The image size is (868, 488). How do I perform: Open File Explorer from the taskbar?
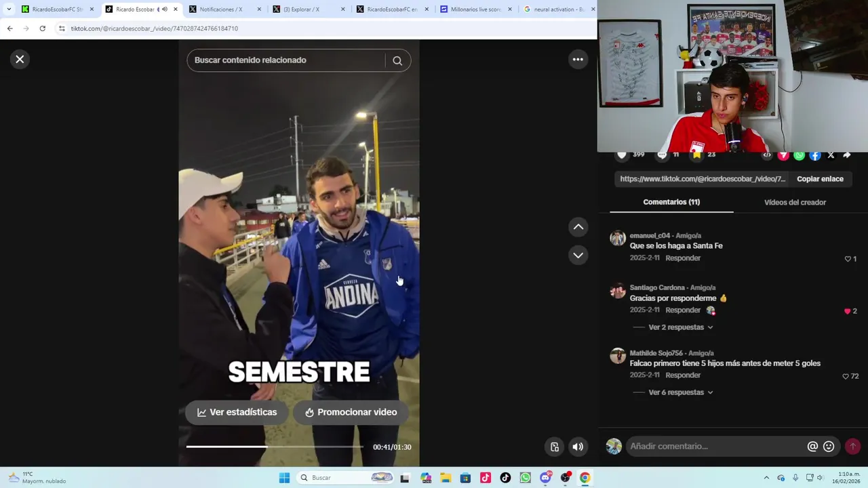pos(446,478)
